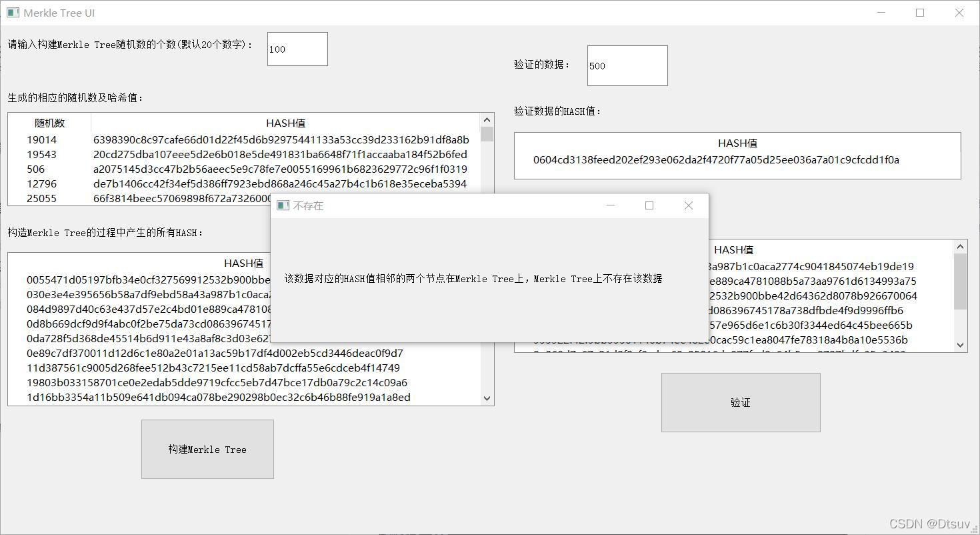
Task: Select hash starting with 084d9897d40c63e4
Action: coord(149,309)
